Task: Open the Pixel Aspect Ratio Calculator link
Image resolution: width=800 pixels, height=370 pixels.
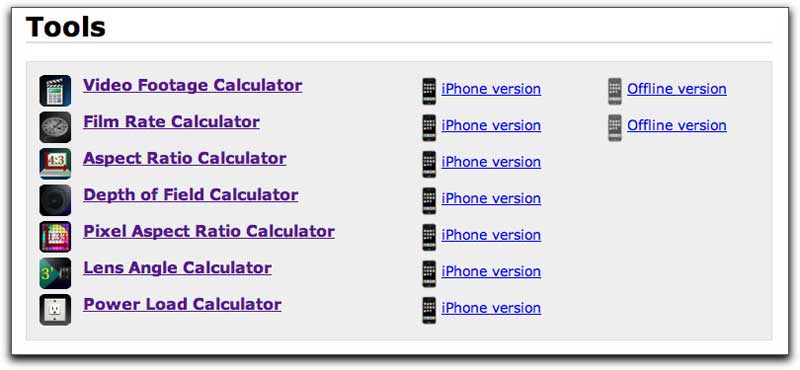Action: (209, 231)
